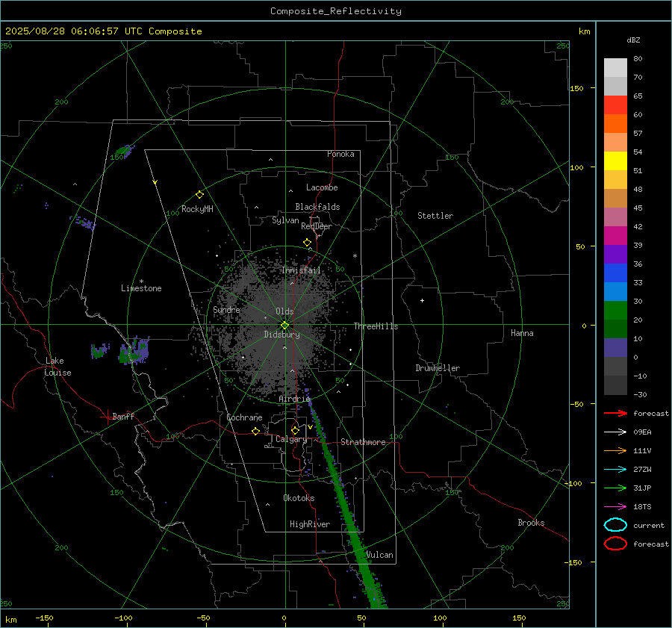This screenshot has width=672, height=628.
Task: Select the 30 dBZ green color swatch
Action: 615,311
